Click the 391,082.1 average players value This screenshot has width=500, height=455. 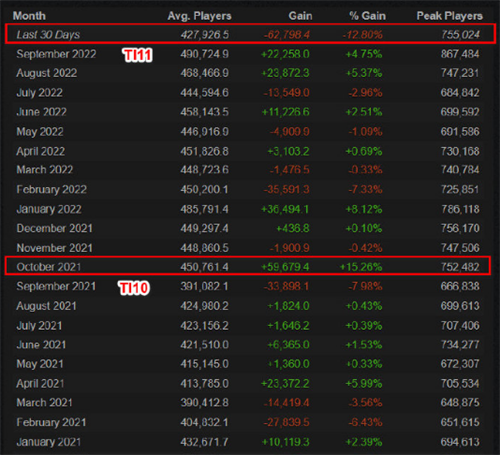pos(204,286)
